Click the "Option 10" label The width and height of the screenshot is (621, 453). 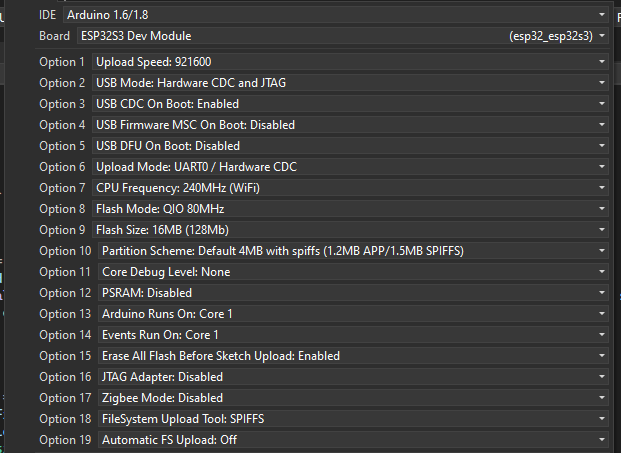pyautogui.click(x=65, y=251)
